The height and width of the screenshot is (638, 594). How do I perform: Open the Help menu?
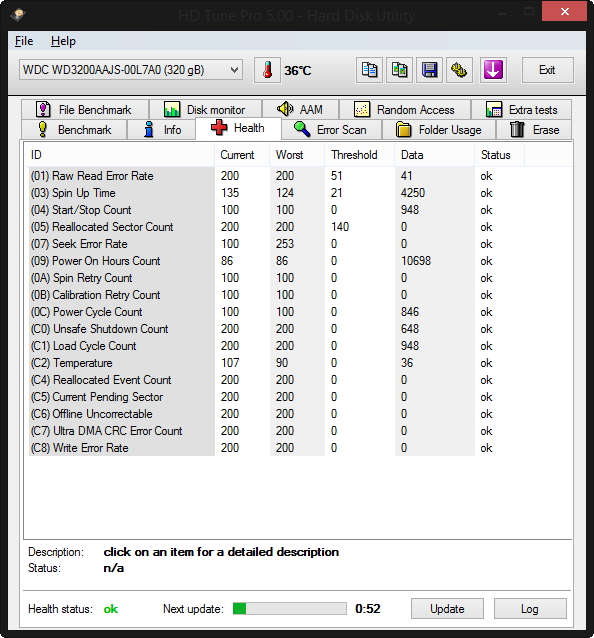[63, 41]
